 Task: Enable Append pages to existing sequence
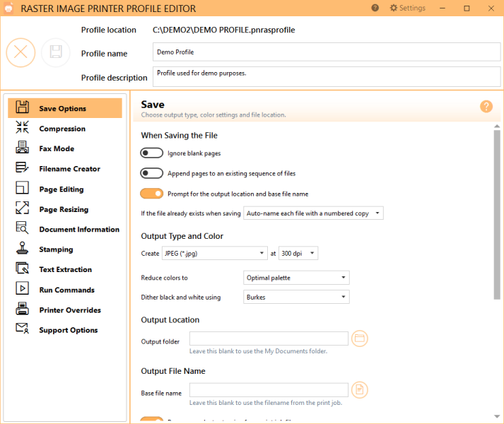pos(152,173)
